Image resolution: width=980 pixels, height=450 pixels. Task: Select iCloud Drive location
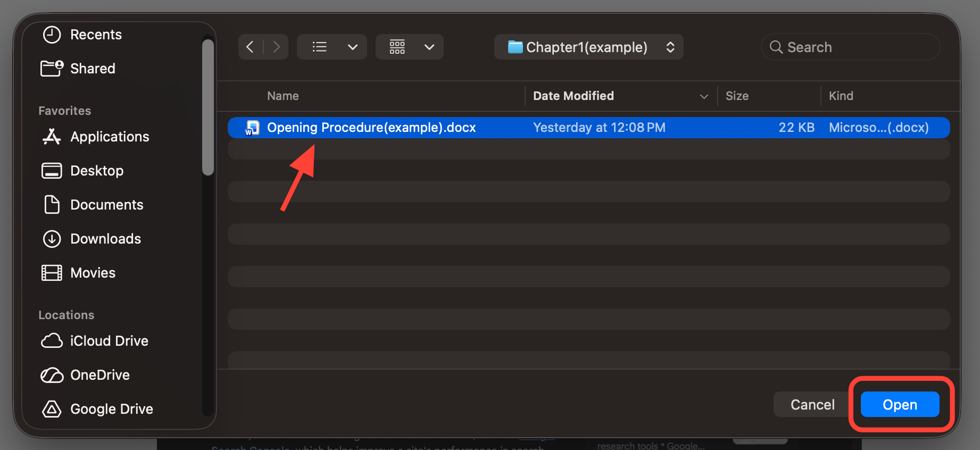point(109,341)
